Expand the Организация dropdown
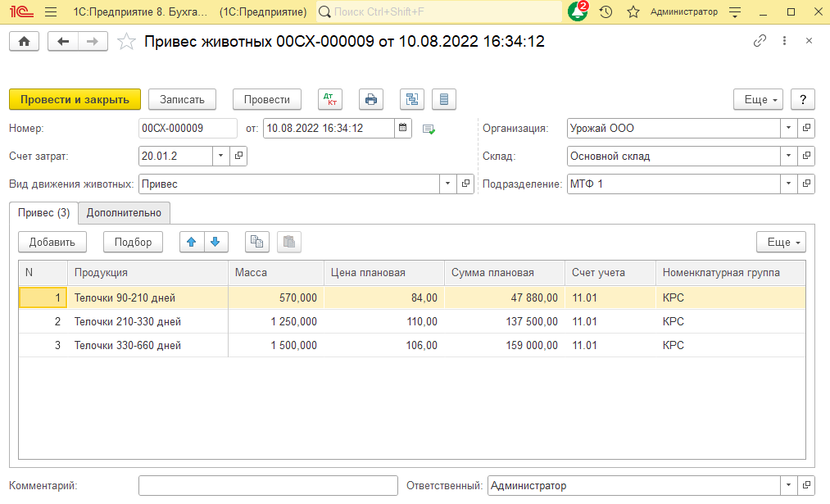Image resolution: width=830 pixels, height=504 pixels. point(787,129)
